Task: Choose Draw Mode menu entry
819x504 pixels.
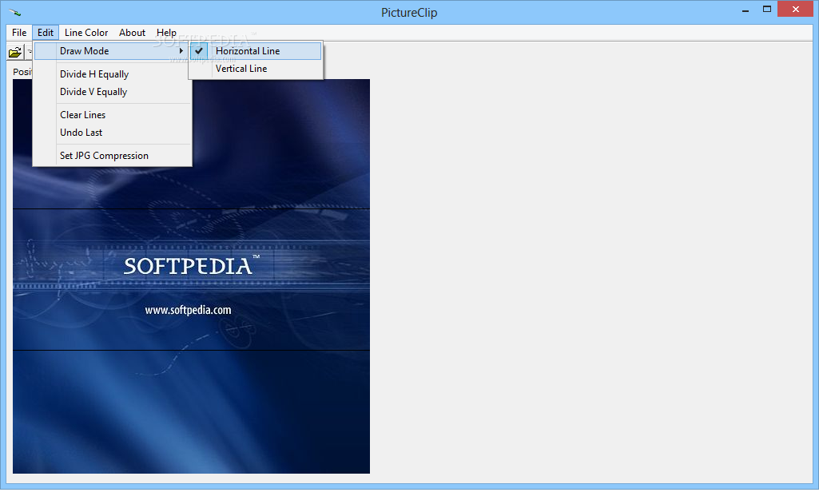Action: 111,50
